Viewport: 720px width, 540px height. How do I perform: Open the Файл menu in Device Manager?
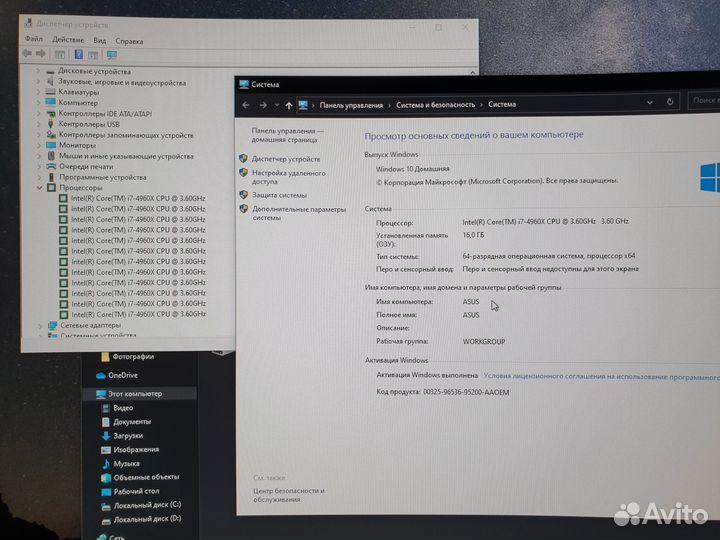(x=34, y=39)
